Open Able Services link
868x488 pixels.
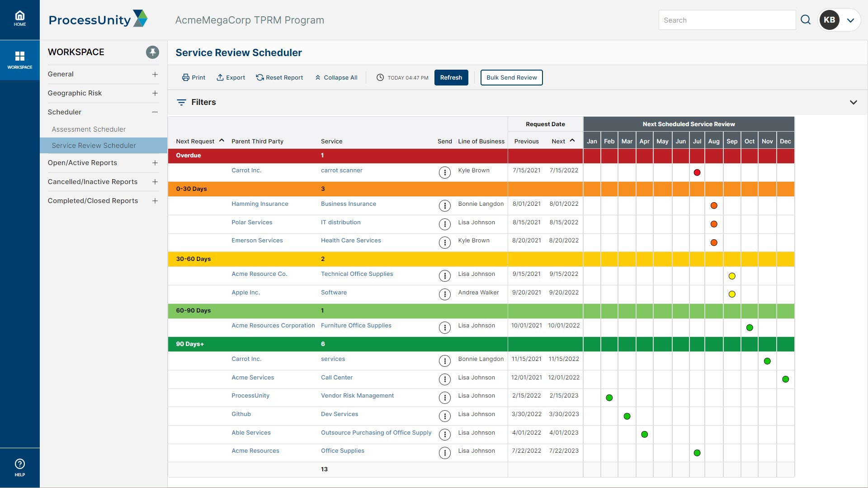pyautogui.click(x=251, y=433)
